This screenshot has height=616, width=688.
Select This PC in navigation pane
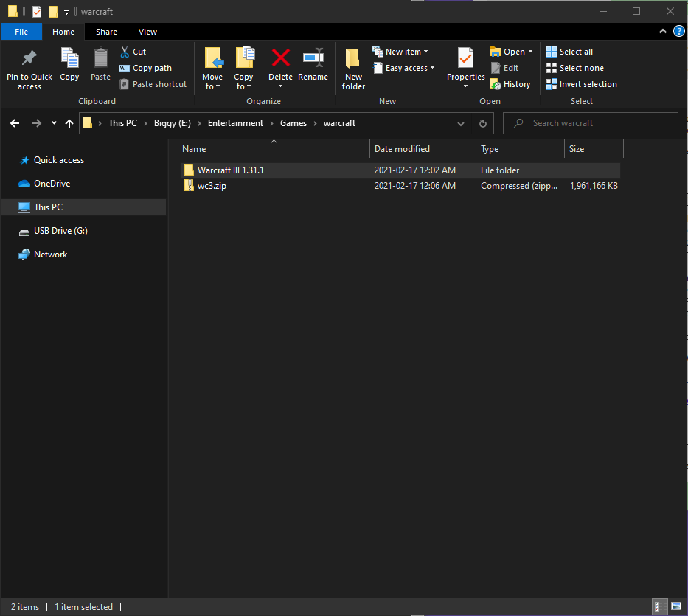83,207
